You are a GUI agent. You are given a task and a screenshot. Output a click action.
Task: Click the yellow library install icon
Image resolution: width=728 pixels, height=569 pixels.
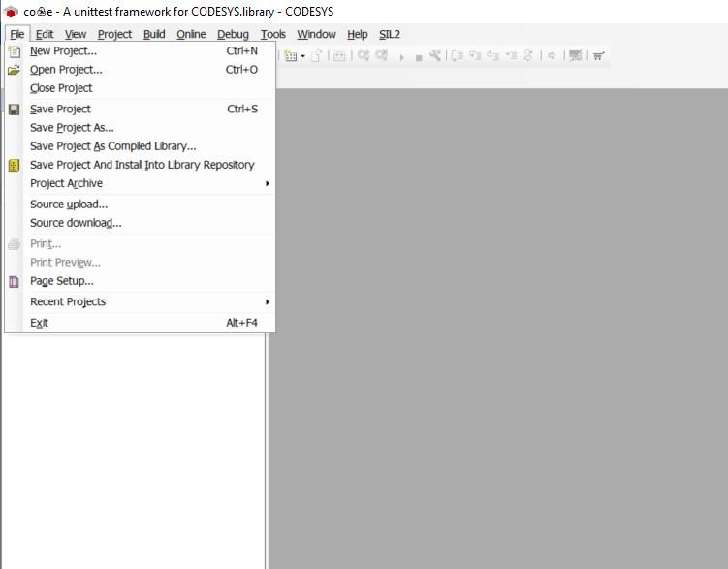pyautogui.click(x=14, y=166)
